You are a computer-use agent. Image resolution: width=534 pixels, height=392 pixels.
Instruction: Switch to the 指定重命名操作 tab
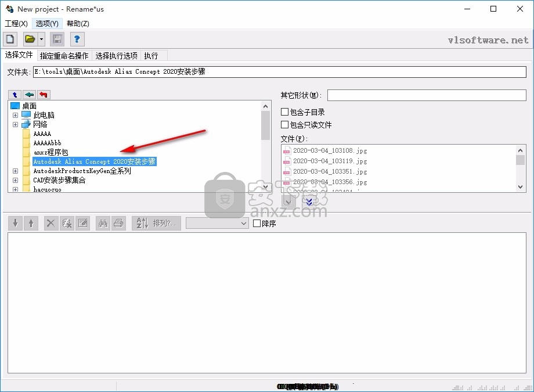point(64,56)
